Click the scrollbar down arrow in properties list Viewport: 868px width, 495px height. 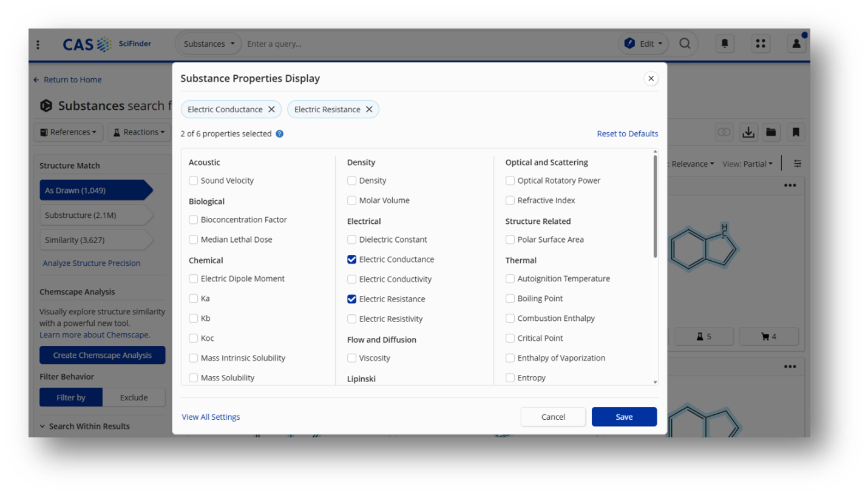coord(655,382)
